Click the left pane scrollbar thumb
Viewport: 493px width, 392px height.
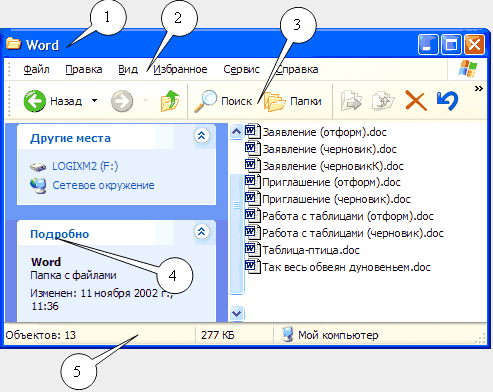pyautogui.click(x=236, y=234)
